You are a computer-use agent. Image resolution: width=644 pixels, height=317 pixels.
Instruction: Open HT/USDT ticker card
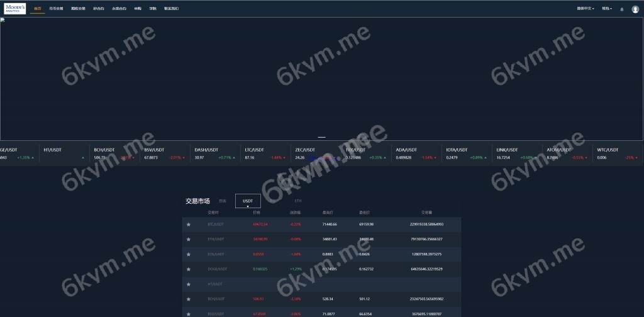coord(65,153)
